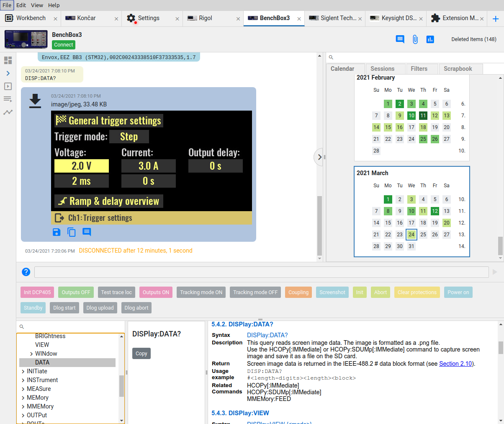Run the Dlog start shortcut

[64, 308]
